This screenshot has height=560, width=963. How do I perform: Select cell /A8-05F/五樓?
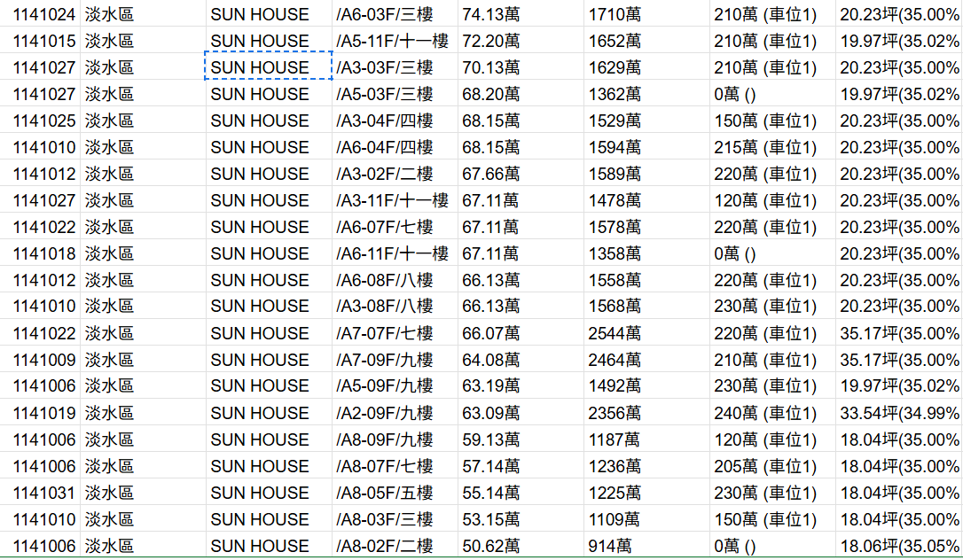pos(395,492)
